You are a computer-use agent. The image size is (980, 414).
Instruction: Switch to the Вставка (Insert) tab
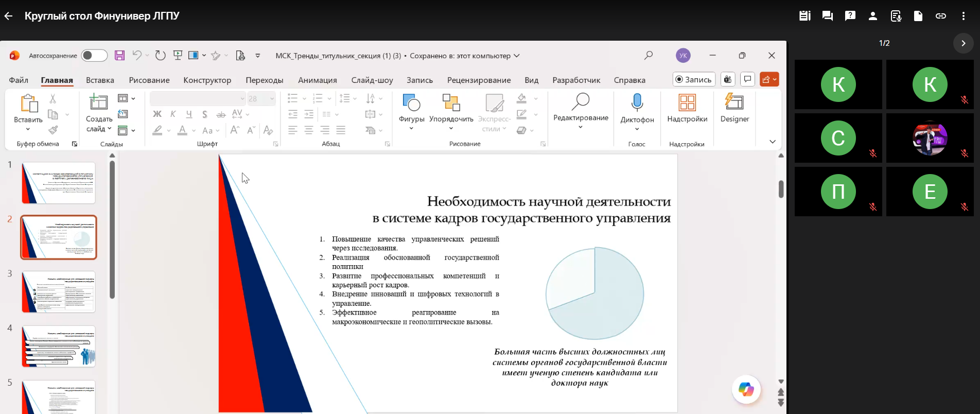(x=100, y=80)
